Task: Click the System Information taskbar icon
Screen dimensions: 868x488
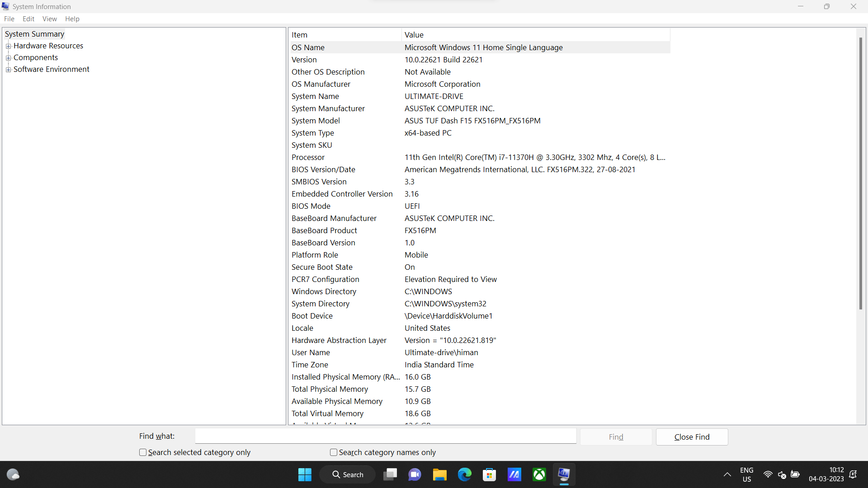Action: (x=564, y=474)
